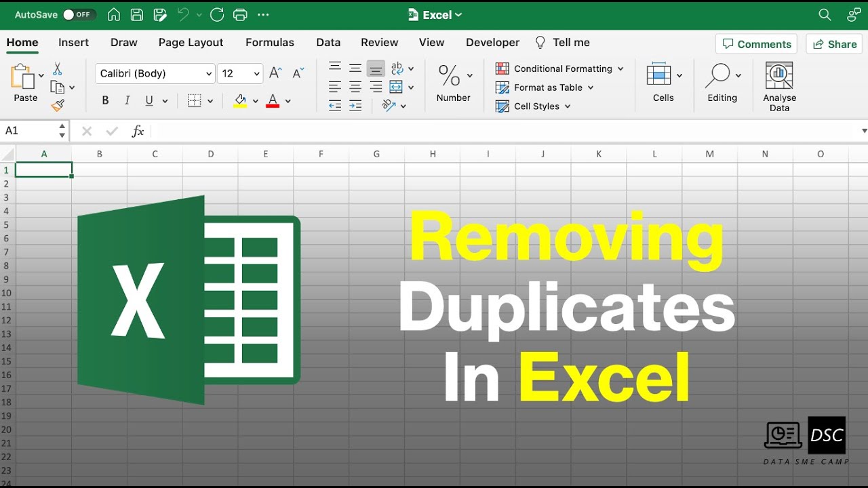Open the search magnifier in title bar

tap(825, 14)
